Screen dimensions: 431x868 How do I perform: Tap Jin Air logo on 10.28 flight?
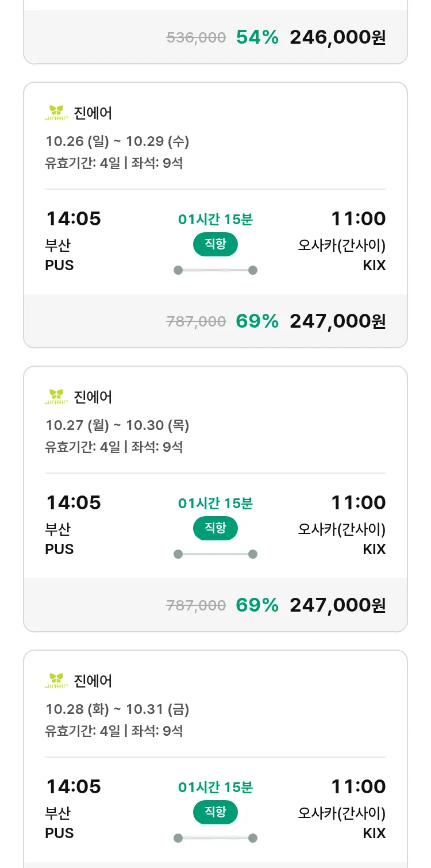click(56, 681)
